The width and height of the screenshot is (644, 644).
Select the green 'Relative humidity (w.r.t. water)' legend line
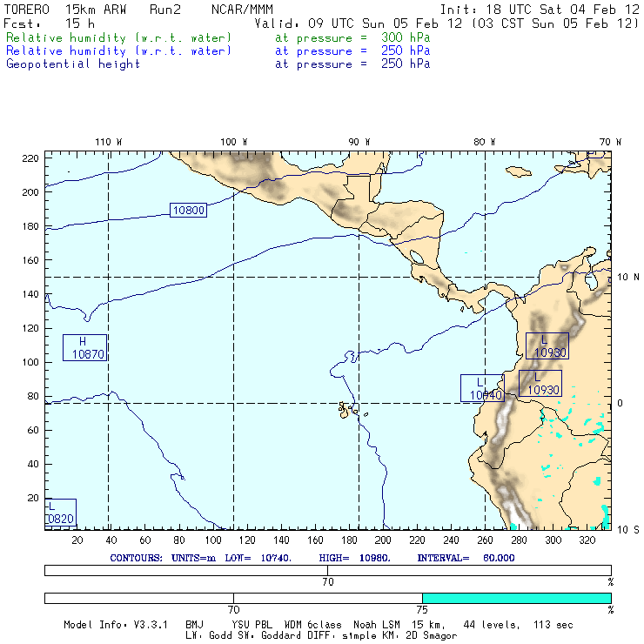(x=118, y=37)
